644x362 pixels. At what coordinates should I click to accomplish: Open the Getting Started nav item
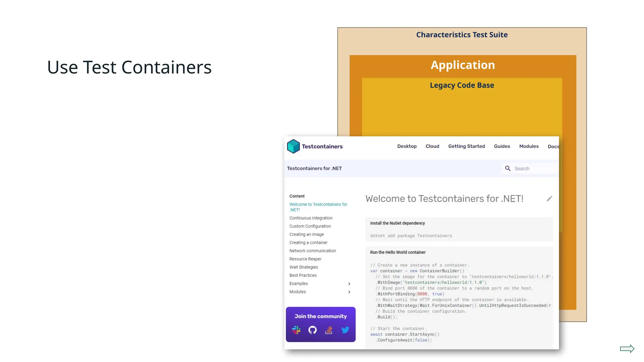[467, 146]
